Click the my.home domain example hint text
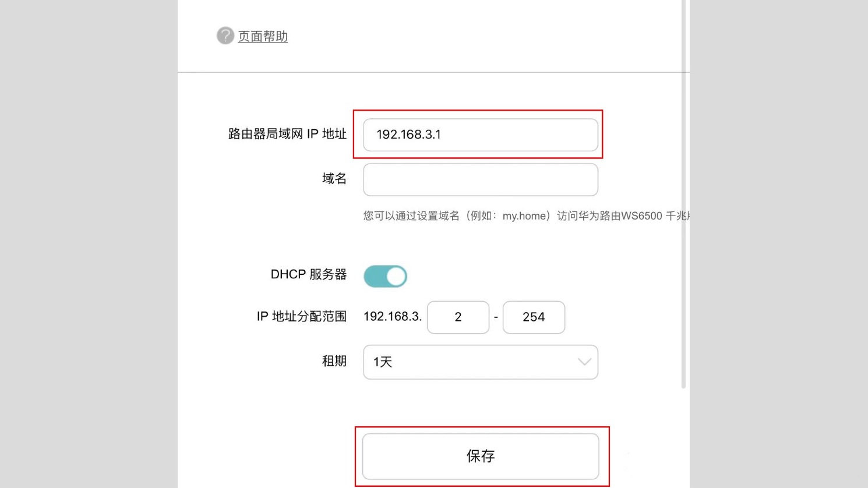This screenshot has width=868, height=488. pyautogui.click(x=523, y=215)
